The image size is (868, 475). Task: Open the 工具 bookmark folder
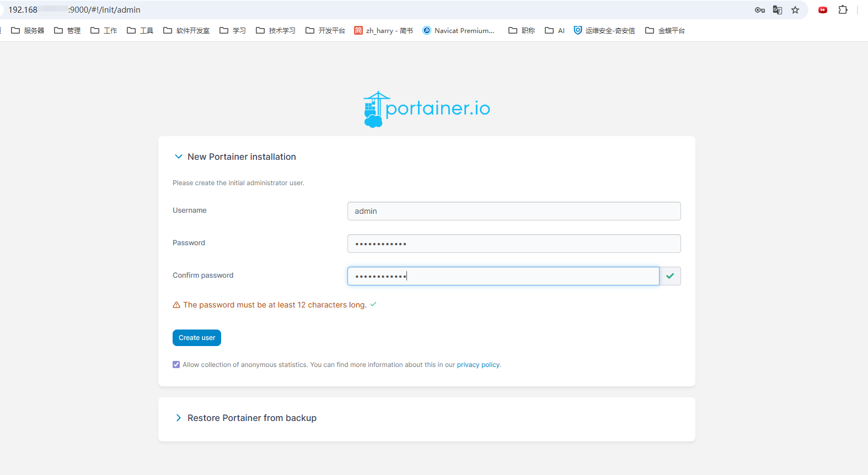point(140,30)
